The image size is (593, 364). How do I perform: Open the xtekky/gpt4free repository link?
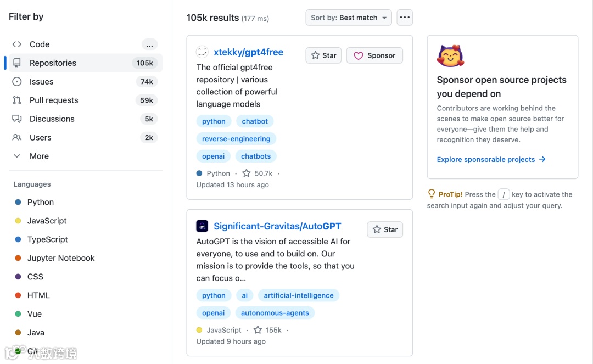click(248, 52)
